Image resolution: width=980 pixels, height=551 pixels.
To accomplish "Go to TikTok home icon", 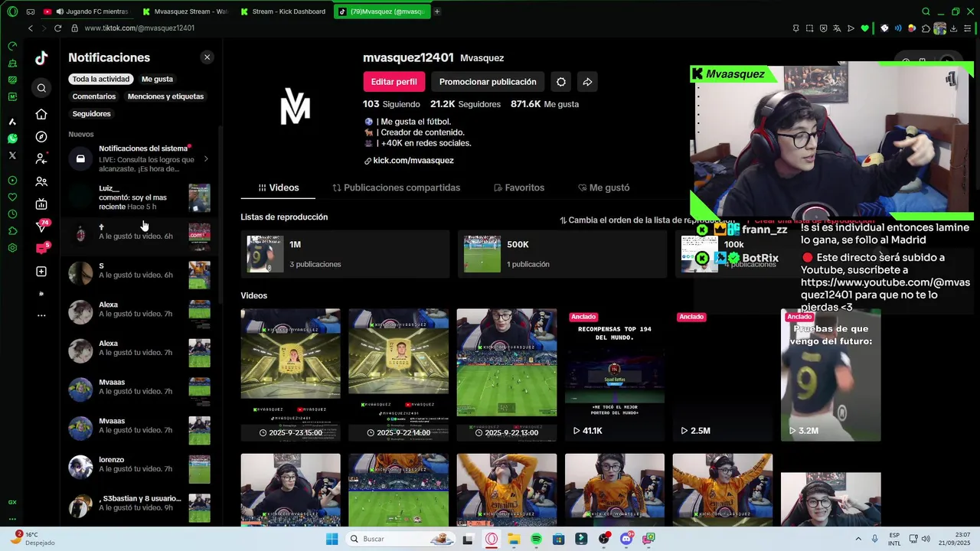I will pos(41,114).
